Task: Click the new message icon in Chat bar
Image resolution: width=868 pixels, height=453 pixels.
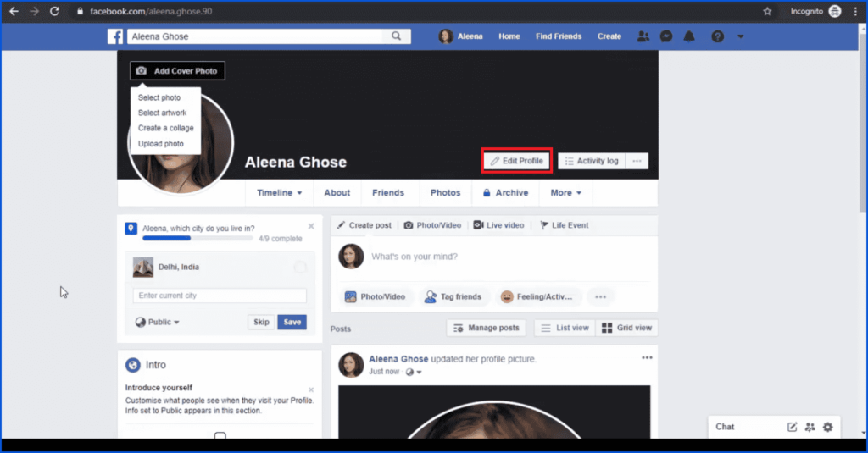Action: pos(793,427)
